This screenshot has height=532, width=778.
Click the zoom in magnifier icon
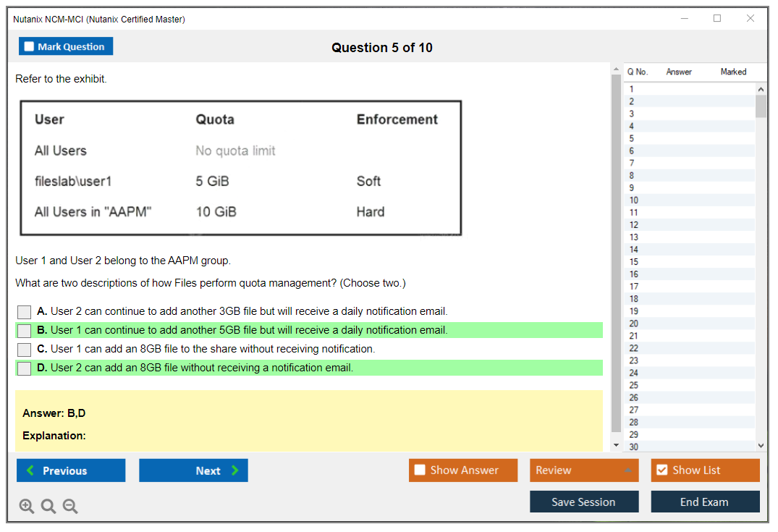[27, 507]
